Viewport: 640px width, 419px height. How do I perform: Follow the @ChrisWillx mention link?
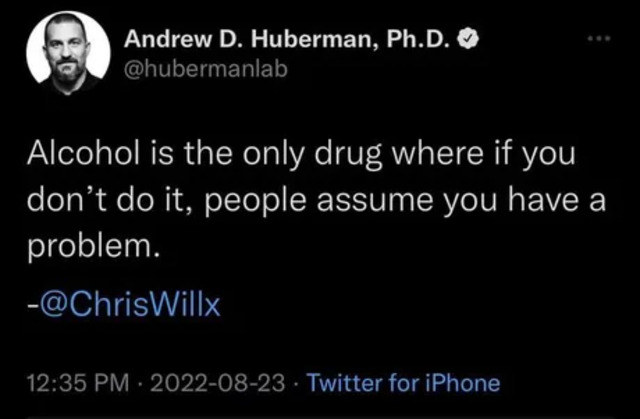tap(124, 304)
